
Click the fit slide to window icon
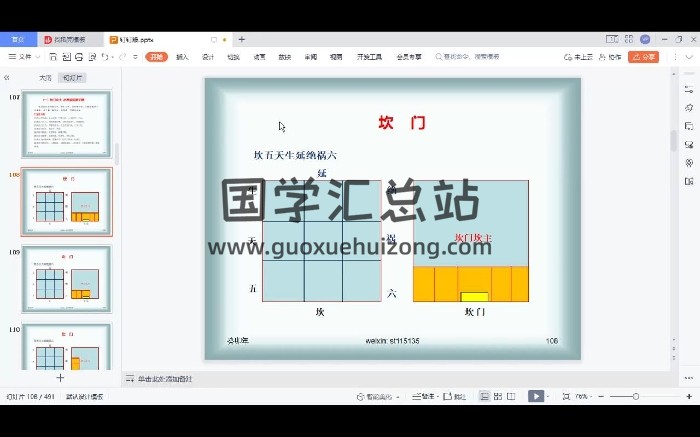(566, 396)
